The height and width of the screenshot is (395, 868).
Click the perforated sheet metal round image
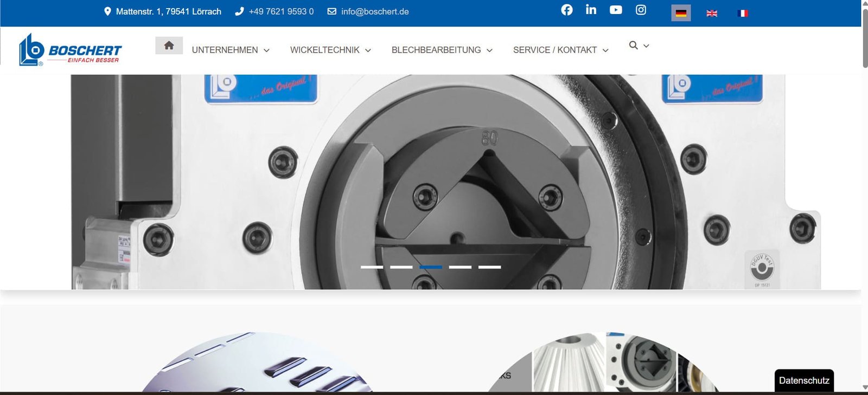[x=258, y=362]
